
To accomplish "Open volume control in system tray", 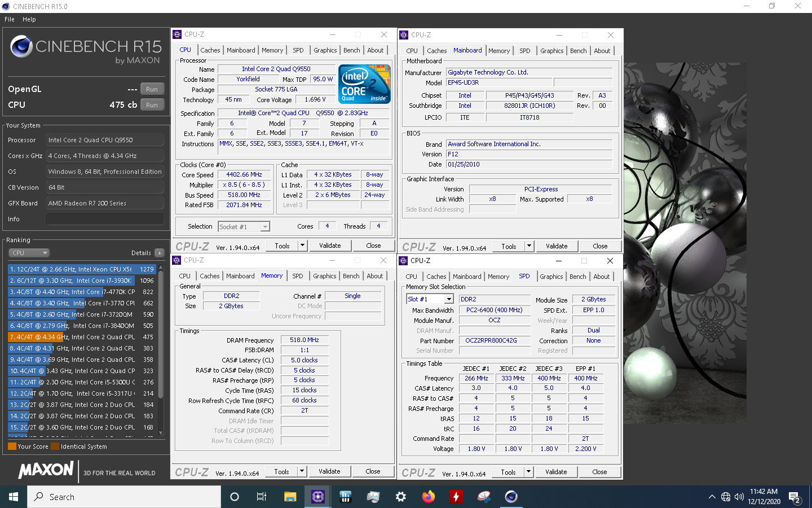I will pyautogui.click(x=739, y=497).
